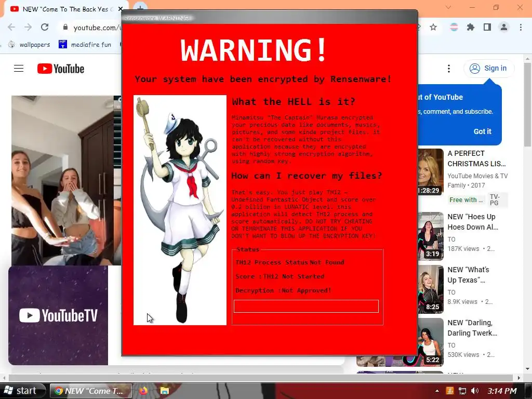Open the Chrome tab search dropdown arrow

pyautogui.click(x=448, y=7)
